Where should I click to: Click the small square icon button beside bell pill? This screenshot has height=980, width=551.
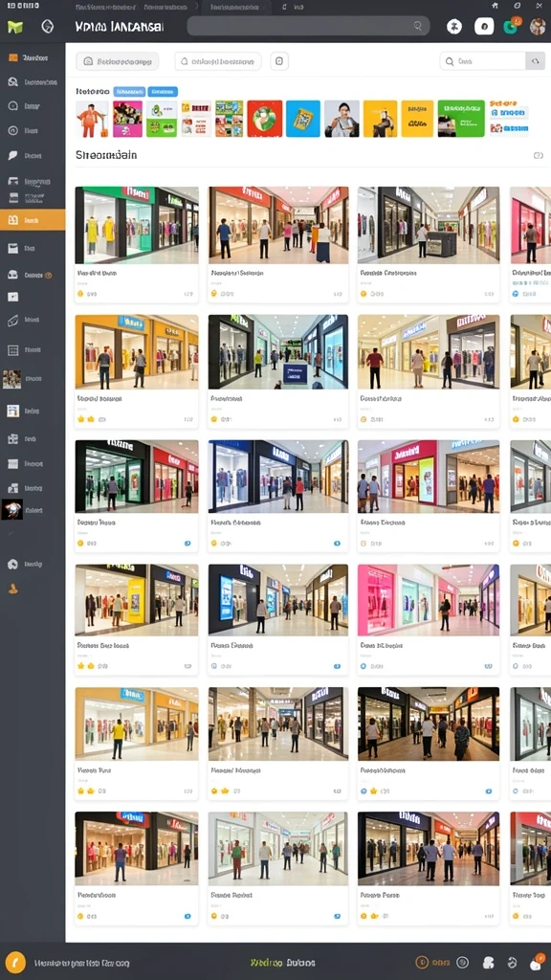click(279, 61)
